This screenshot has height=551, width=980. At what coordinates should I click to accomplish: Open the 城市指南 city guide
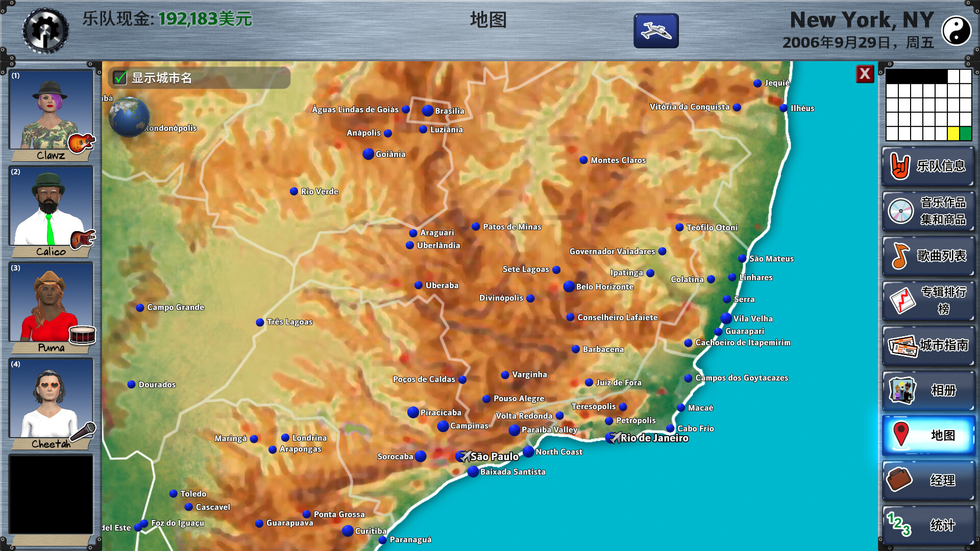[928, 345]
